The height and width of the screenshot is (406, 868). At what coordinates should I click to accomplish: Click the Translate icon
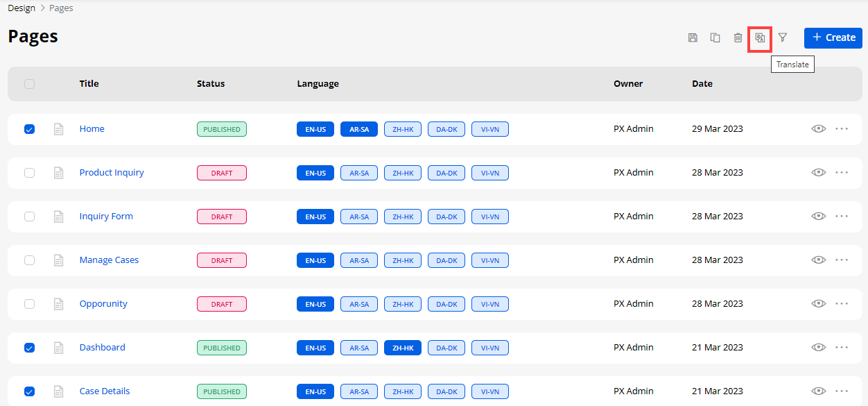pos(760,37)
